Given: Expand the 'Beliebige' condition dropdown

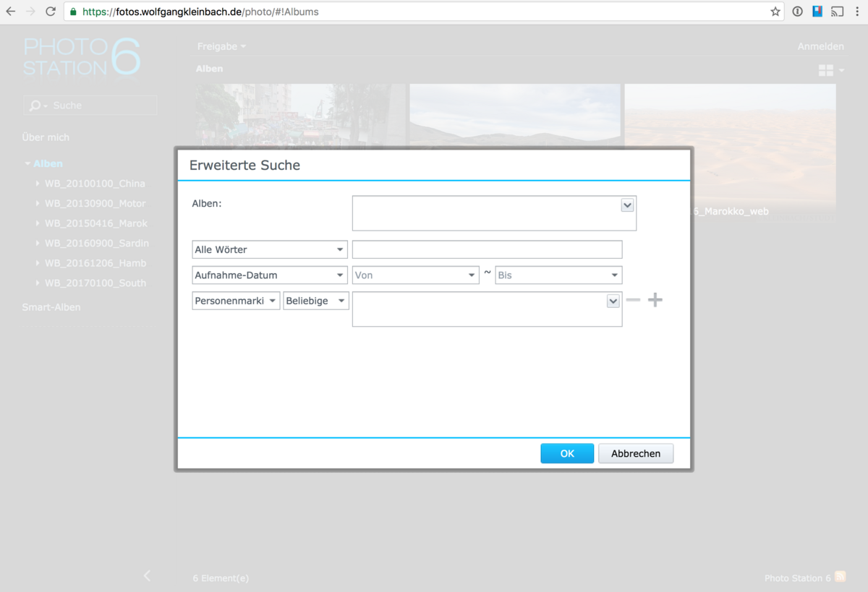Looking at the screenshot, I should click(315, 301).
